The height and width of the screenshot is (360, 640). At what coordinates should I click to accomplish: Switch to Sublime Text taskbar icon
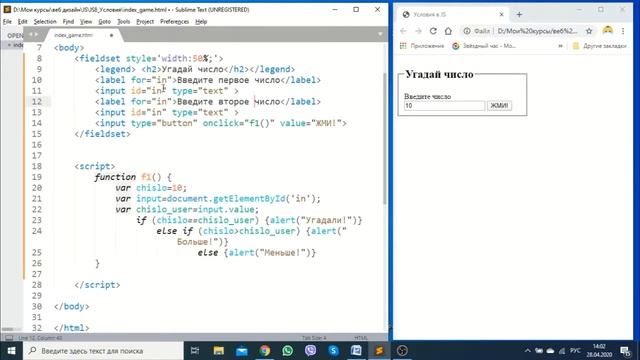click(379, 351)
